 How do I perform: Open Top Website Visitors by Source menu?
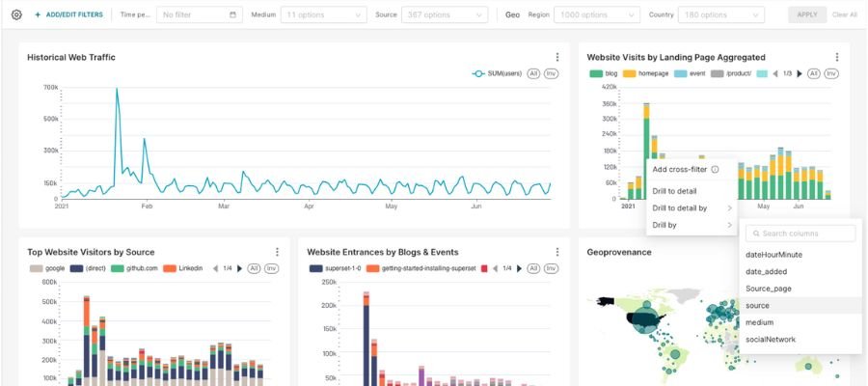coord(277,252)
